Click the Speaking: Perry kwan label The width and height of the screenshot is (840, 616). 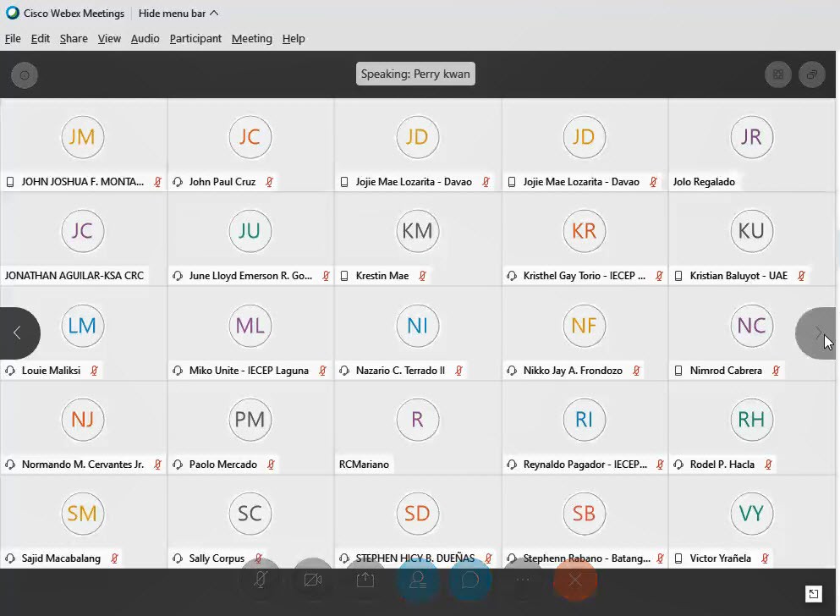click(x=415, y=74)
